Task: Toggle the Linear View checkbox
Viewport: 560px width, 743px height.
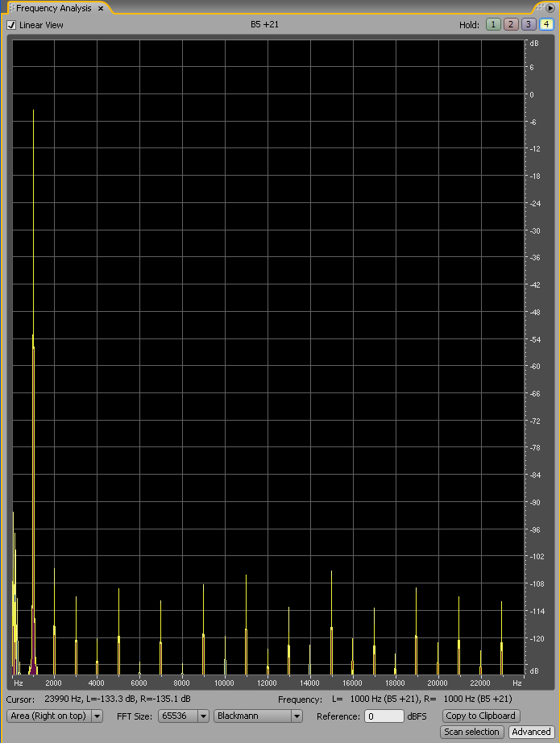Action: 11,25
